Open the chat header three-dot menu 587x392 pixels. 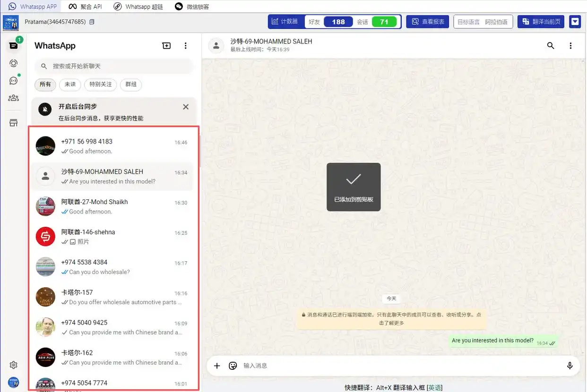(x=571, y=45)
